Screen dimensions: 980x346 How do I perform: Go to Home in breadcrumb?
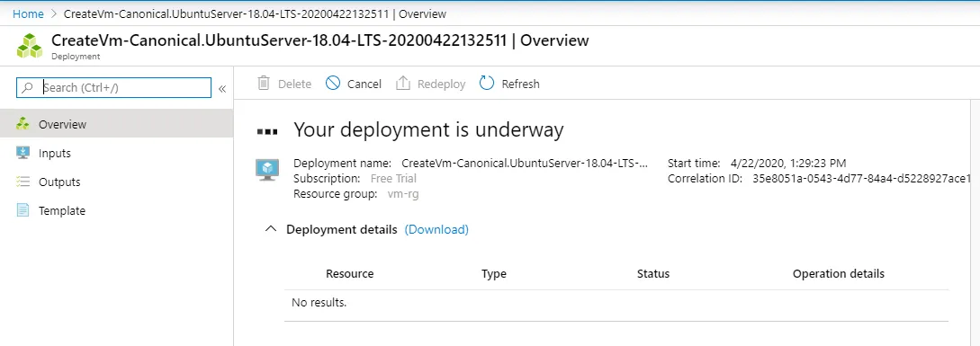28,13
